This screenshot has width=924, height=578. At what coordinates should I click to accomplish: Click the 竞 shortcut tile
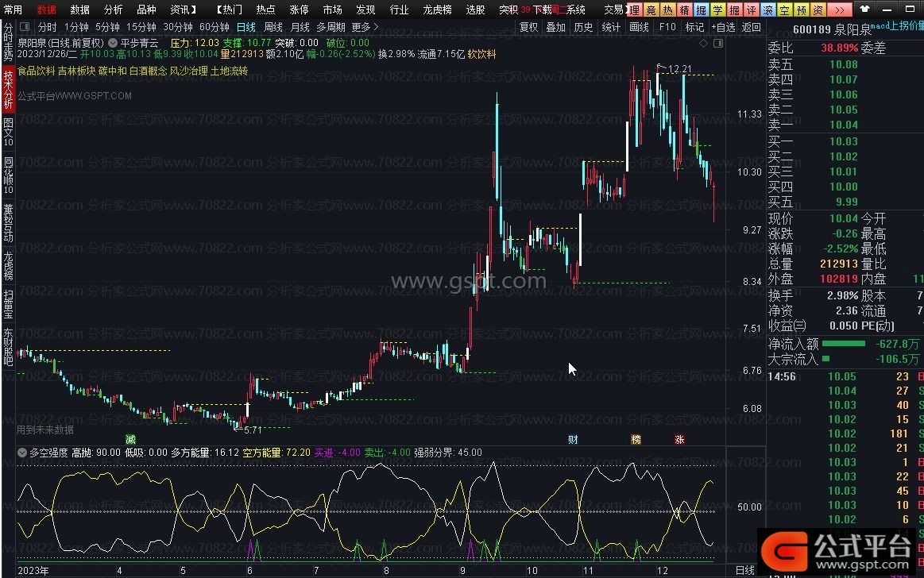[651, 10]
